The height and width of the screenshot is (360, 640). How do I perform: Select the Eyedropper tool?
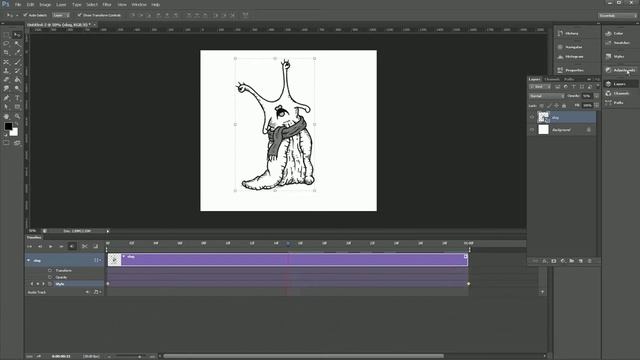[x=17, y=53]
